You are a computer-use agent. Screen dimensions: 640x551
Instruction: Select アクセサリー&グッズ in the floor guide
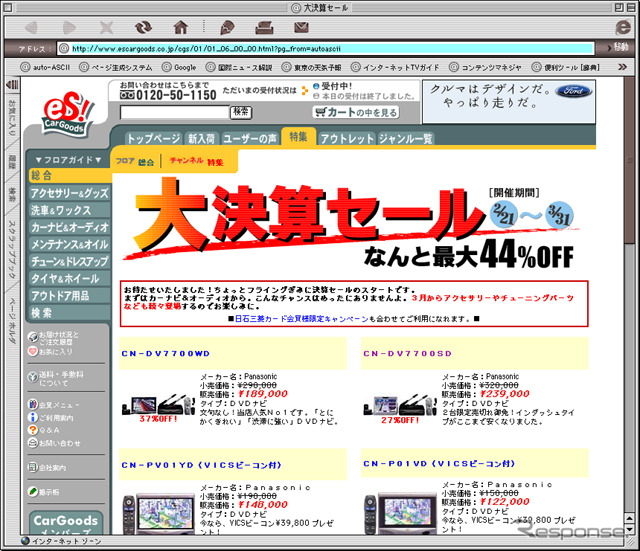coord(70,193)
